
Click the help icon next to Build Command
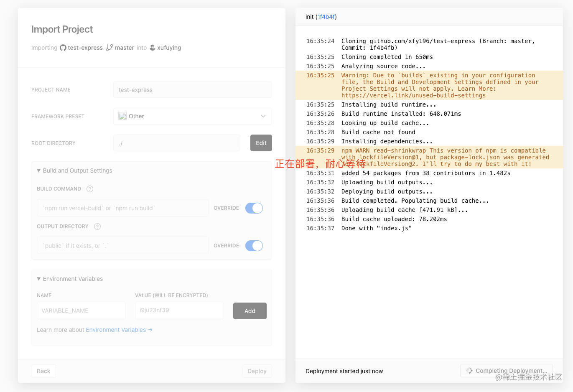coord(90,189)
